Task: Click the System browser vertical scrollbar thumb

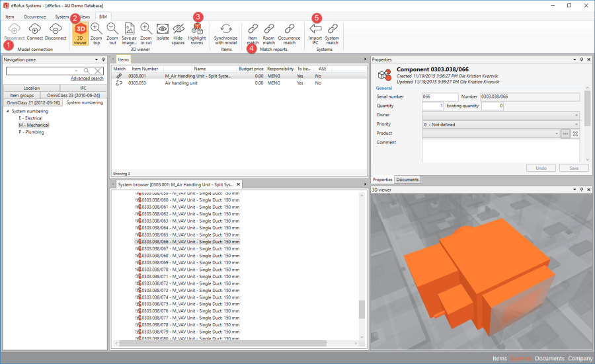Action: click(361, 310)
